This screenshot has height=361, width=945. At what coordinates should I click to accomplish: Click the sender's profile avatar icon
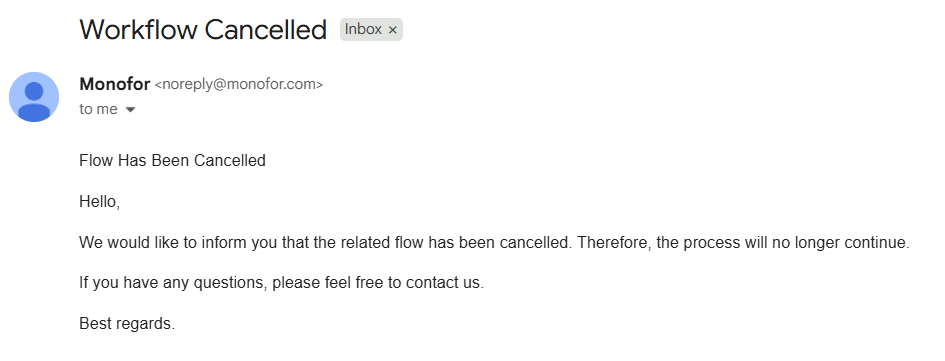(x=34, y=97)
